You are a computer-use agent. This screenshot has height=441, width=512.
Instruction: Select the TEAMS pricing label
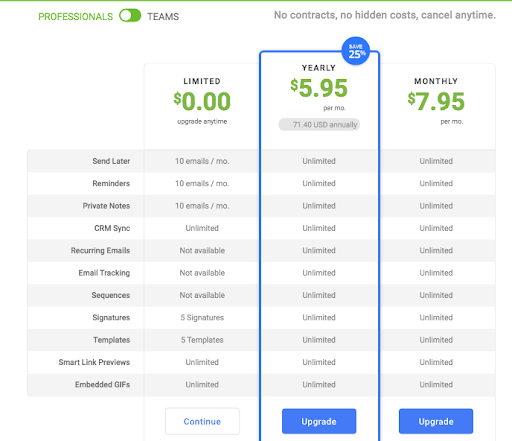[163, 16]
